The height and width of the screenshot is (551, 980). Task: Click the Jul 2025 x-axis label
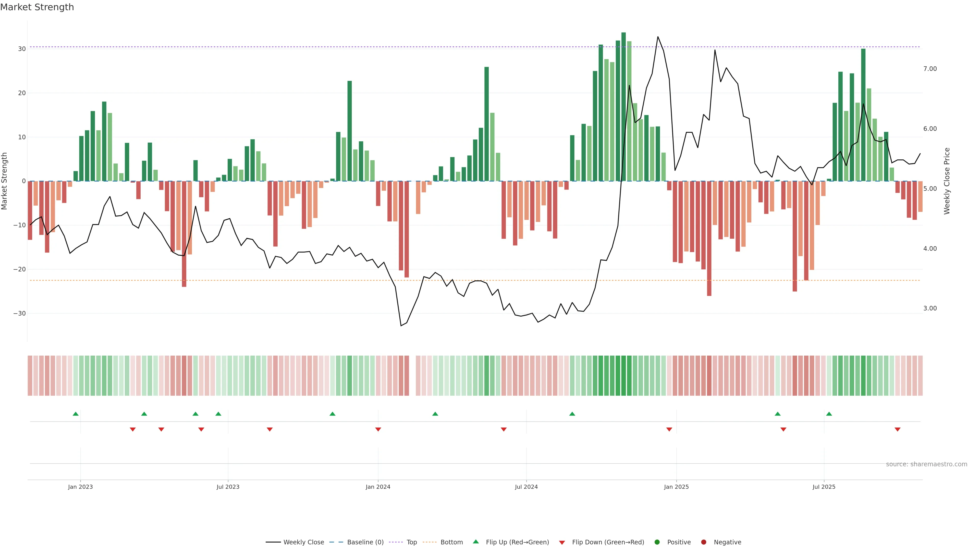pyautogui.click(x=824, y=487)
